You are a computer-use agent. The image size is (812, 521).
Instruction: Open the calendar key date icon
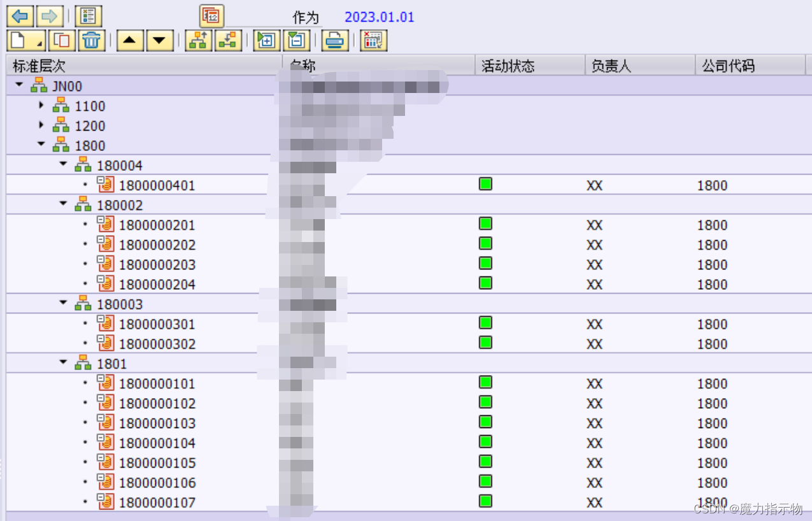pos(211,15)
